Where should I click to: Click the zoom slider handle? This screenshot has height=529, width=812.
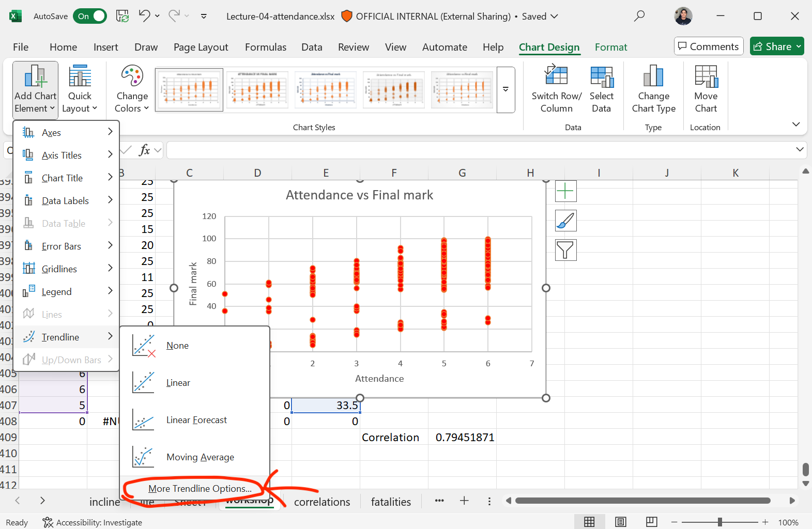719,522
